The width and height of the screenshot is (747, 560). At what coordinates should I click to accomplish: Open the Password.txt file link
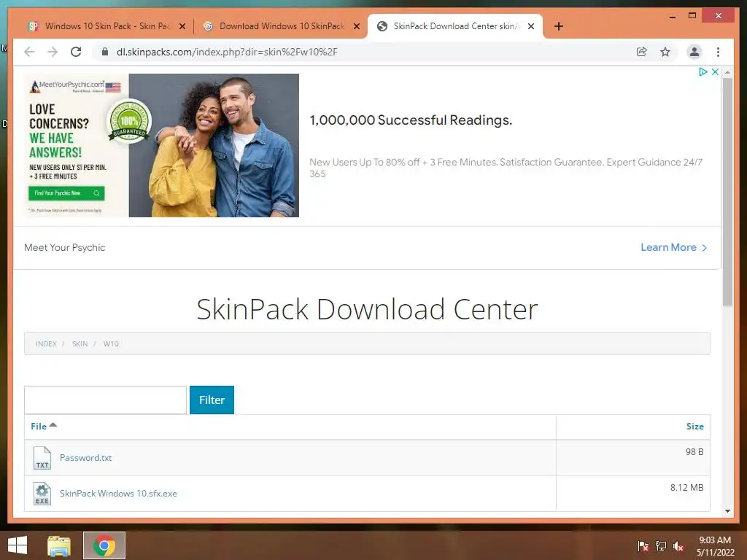pos(86,458)
